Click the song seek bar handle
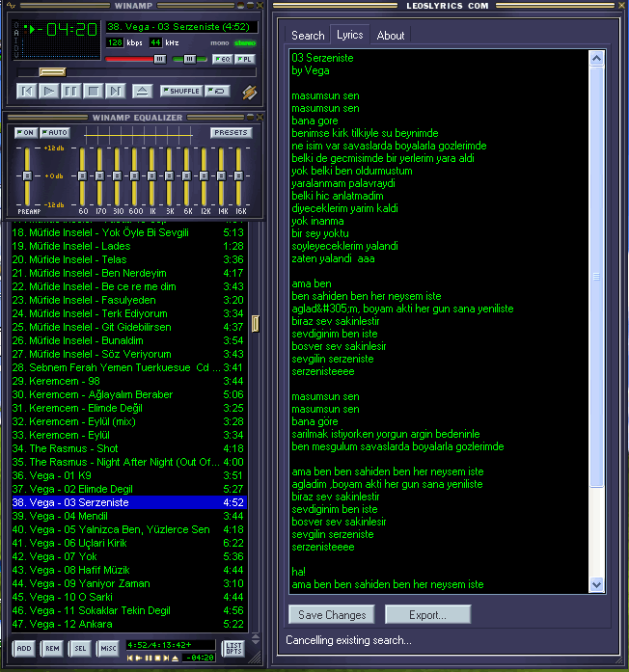Image resolution: width=629 pixels, height=672 pixels. tap(52, 72)
